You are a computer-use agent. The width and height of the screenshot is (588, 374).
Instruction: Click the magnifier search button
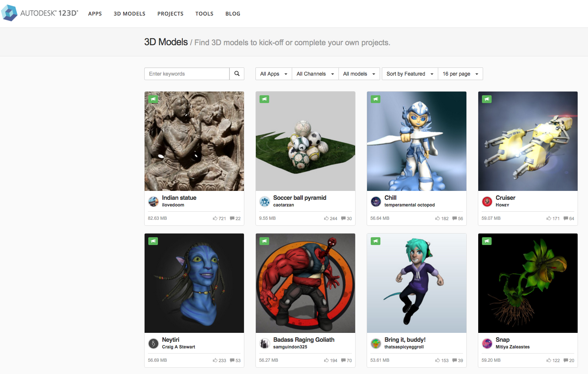click(x=237, y=74)
